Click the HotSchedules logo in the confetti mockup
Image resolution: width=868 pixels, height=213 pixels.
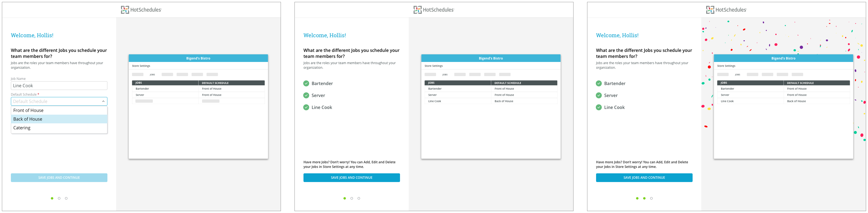[726, 10]
